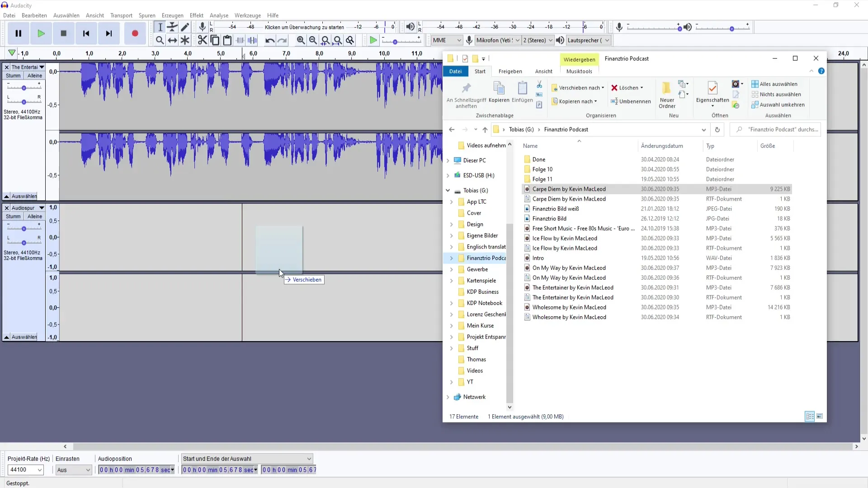Open the Spuren menu in Audacity
868x488 pixels.
147,15
